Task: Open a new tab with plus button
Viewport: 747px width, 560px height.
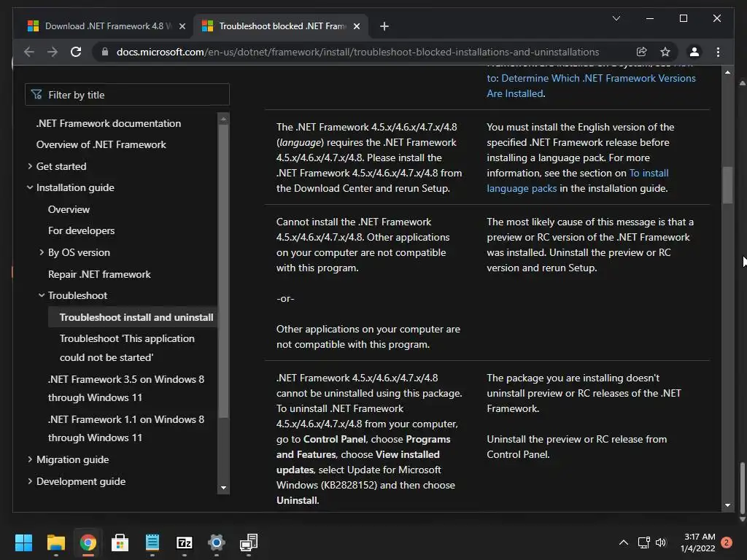Action: 384,26
